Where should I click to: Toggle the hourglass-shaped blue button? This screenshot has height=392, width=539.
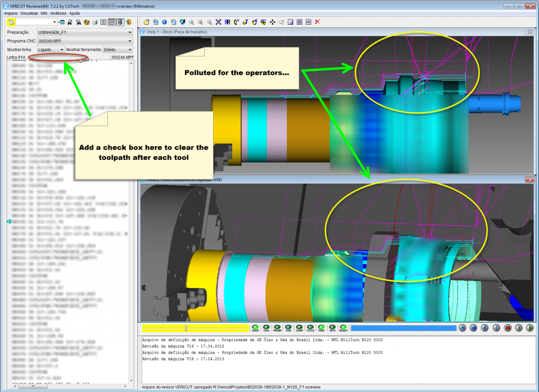point(119,22)
